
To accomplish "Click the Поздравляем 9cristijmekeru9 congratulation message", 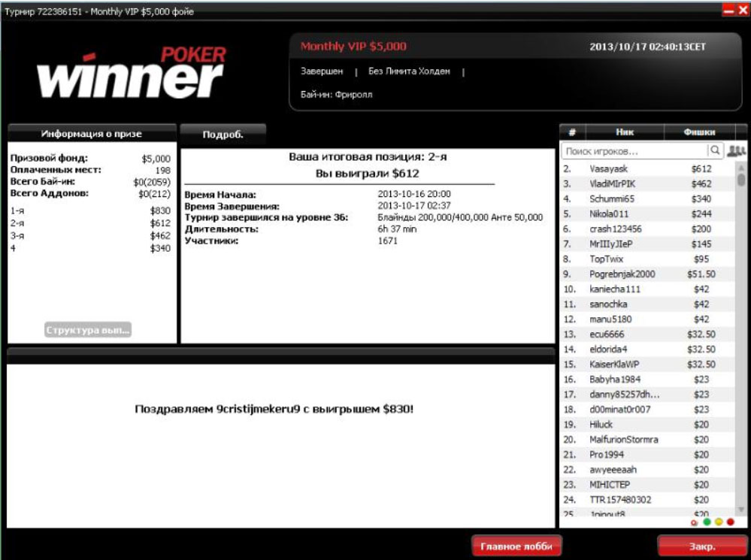I will 274,409.
